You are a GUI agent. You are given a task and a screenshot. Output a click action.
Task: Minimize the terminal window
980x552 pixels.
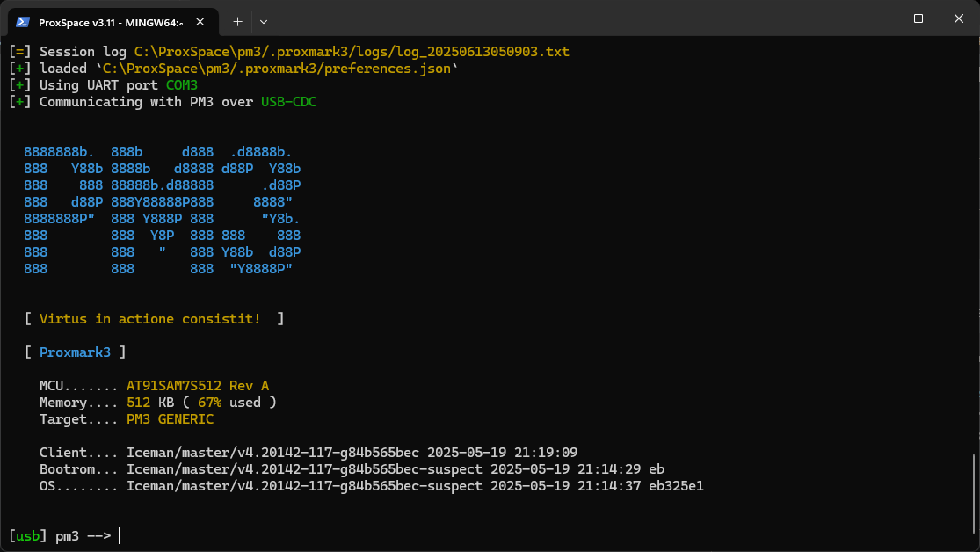pos(878,18)
